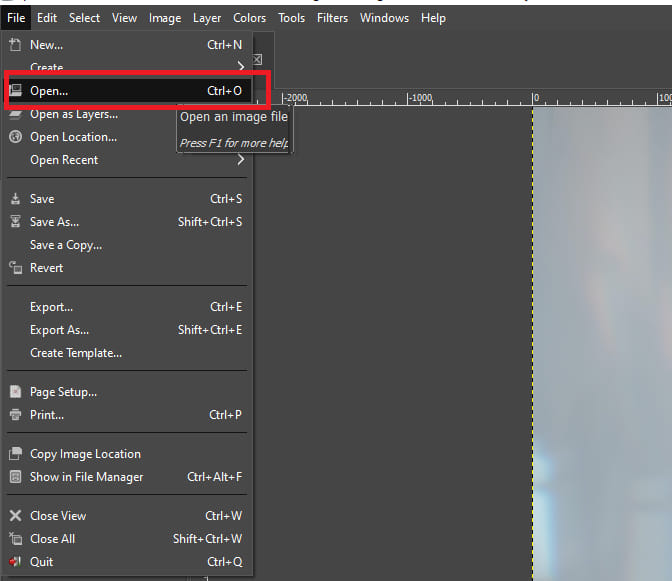This screenshot has width=672, height=581.
Task: Click the Quit icon
Action: 15,561
